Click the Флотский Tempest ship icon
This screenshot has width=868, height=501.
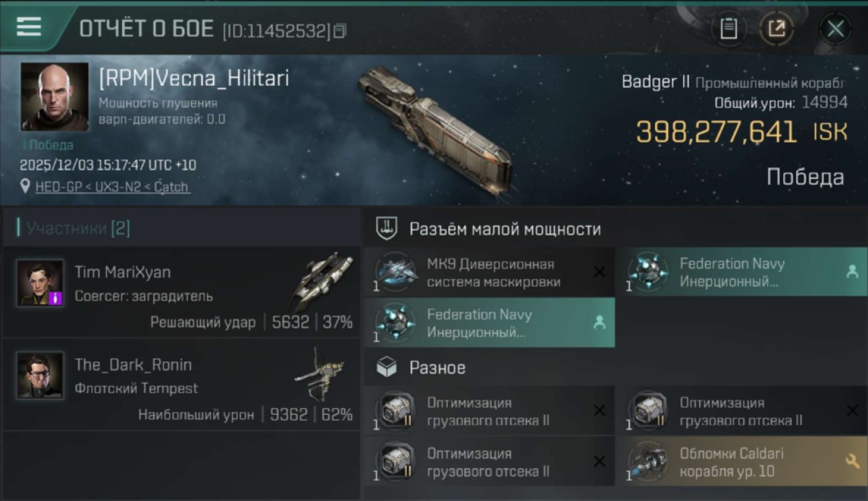pos(320,374)
